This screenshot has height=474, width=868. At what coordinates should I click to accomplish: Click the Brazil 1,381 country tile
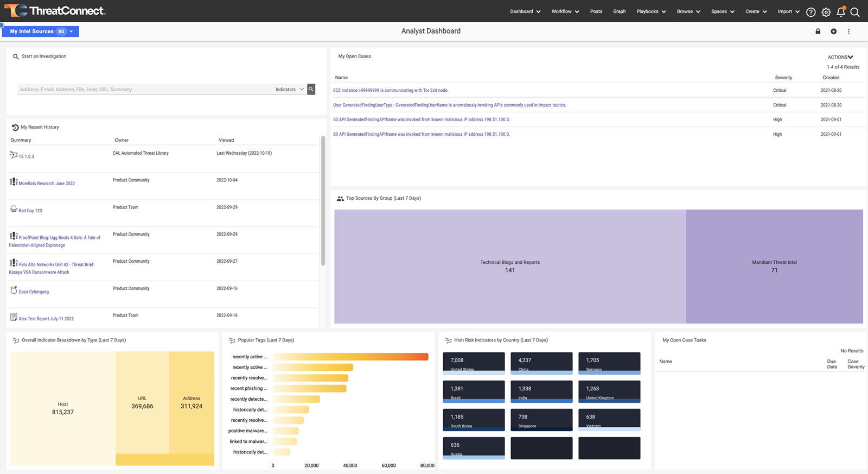pyautogui.click(x=474, y=391)
